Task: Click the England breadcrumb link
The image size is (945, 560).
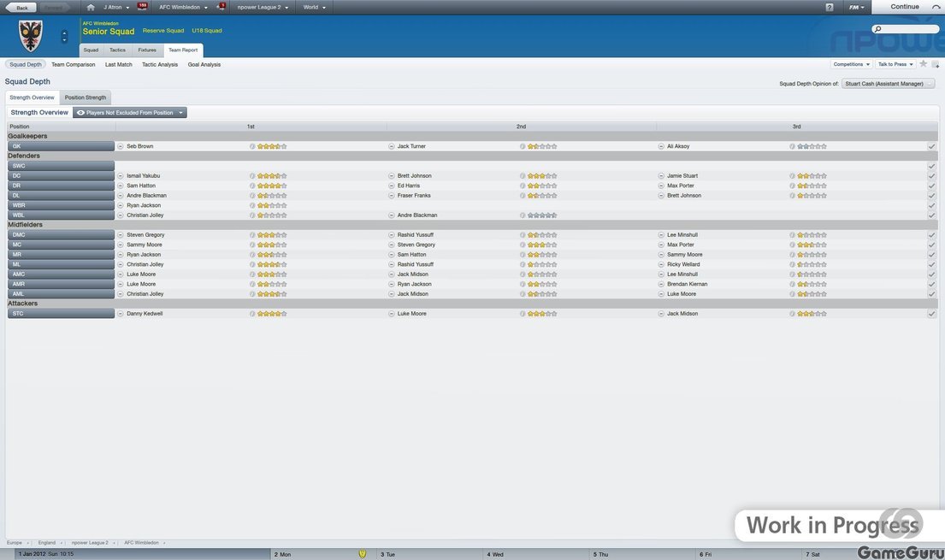Action: pyautogui.click(x=47, y=543)
